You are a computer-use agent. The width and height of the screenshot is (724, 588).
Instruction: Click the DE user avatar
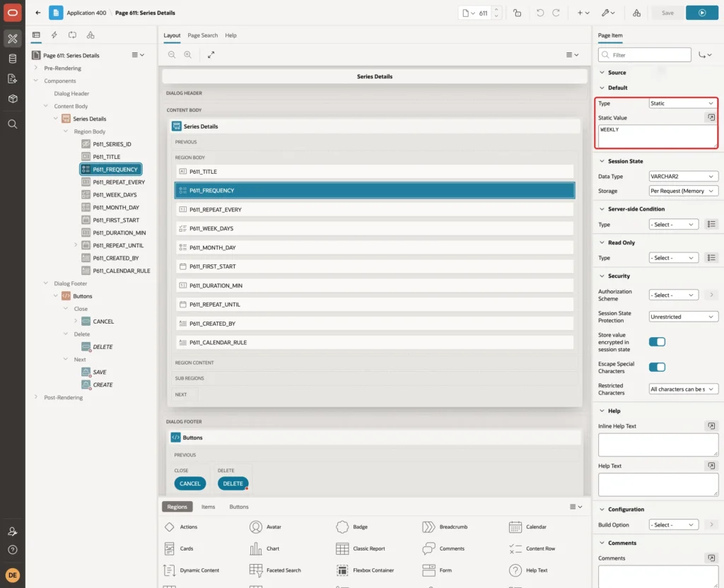click(13, 575)
